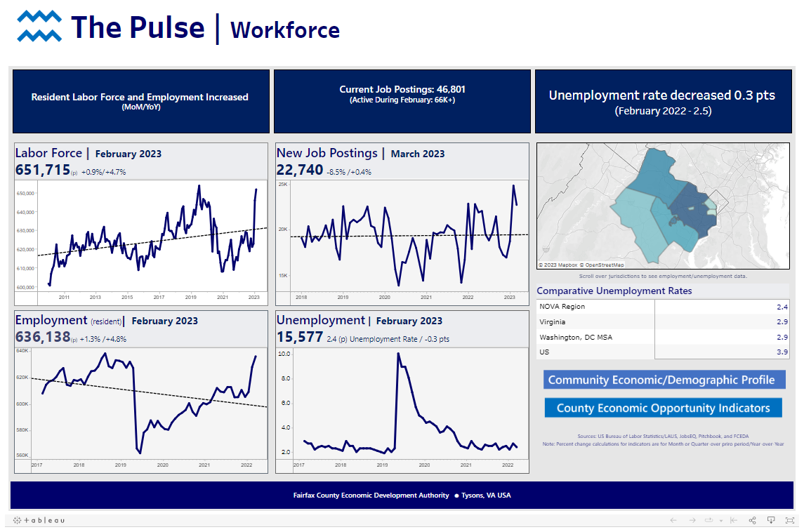
Task: Redo the dashboard action
Action: [692, 520]
